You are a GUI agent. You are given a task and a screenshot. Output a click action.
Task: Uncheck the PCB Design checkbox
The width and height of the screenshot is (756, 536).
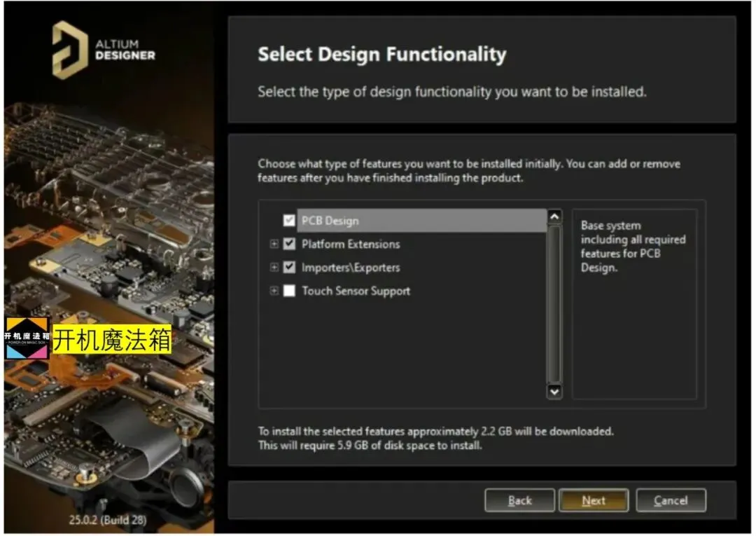coord(289,221)
